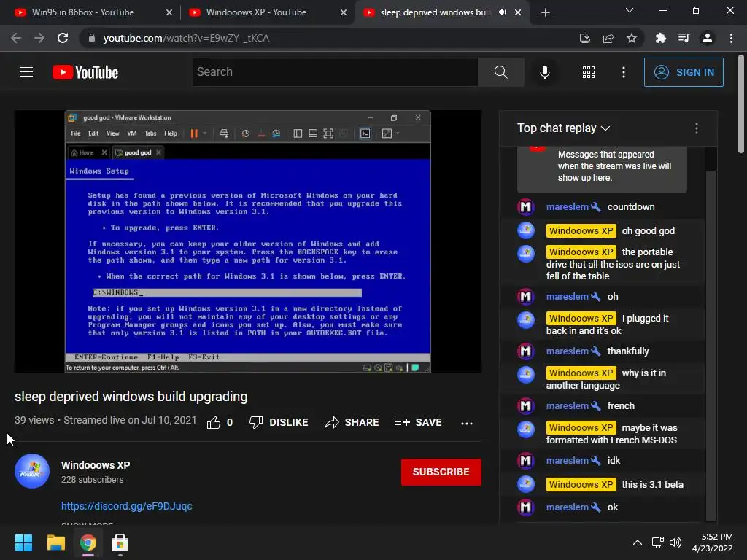Screen dimensions: 747x560
Task: Open Chrome three-dot menu
Action: click(731, 38)
